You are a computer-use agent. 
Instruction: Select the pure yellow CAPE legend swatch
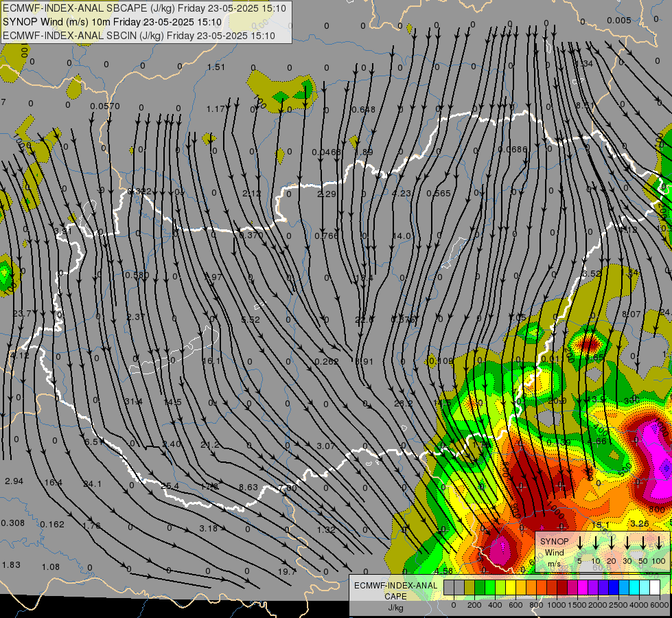(511, 588)
